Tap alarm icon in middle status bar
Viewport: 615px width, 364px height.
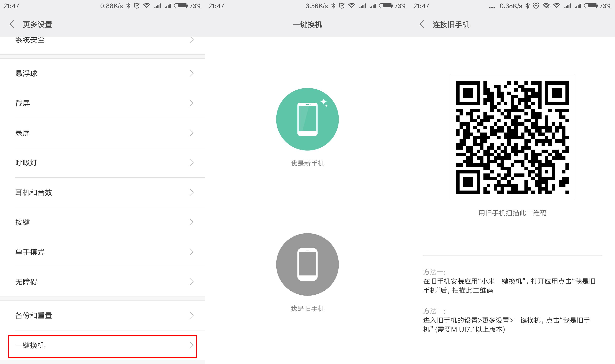tap(342, 6)
